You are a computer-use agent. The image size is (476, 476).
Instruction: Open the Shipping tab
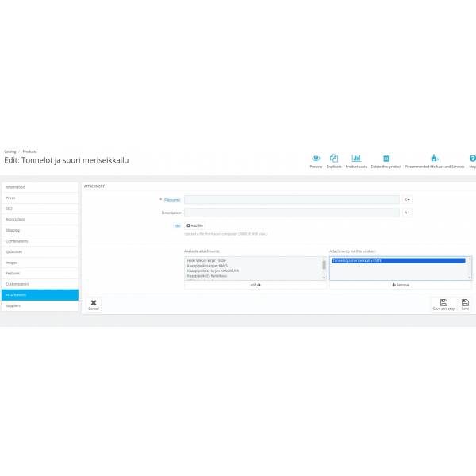click(x=40, y=230)
